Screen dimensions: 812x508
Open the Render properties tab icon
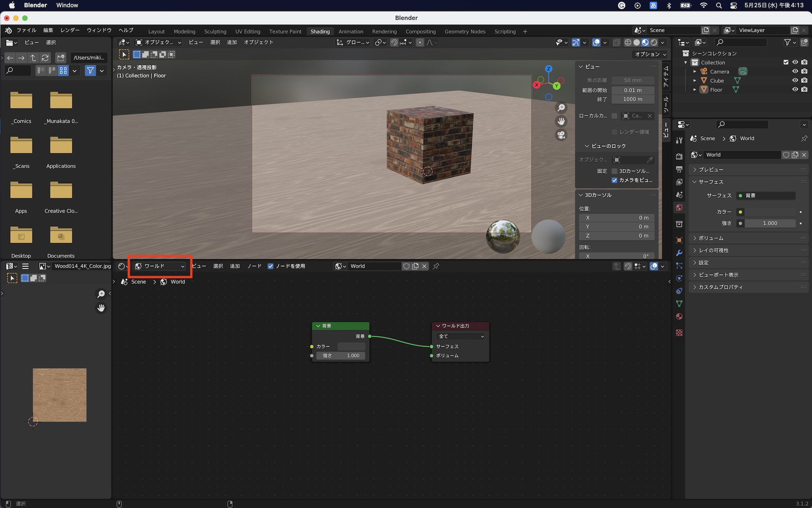coord(679,156)
